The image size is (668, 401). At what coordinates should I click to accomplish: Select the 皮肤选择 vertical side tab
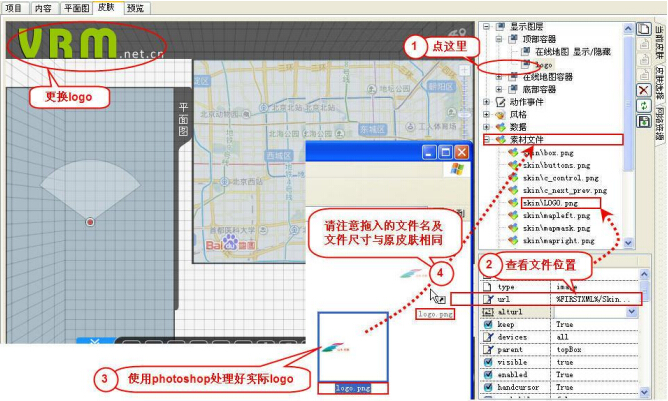659,84
